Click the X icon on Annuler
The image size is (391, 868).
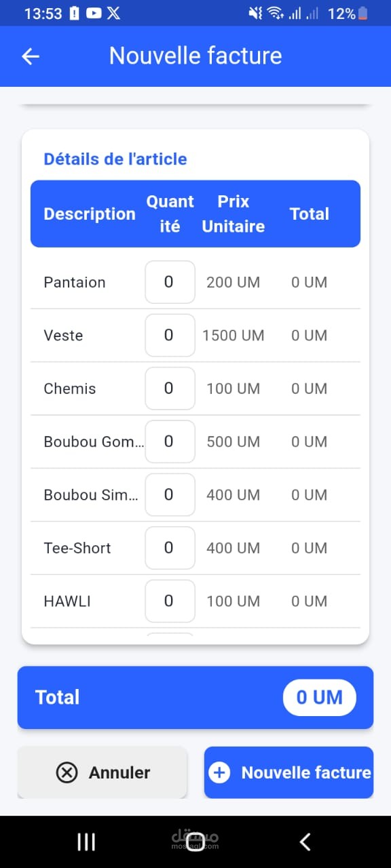pos(67,772)
